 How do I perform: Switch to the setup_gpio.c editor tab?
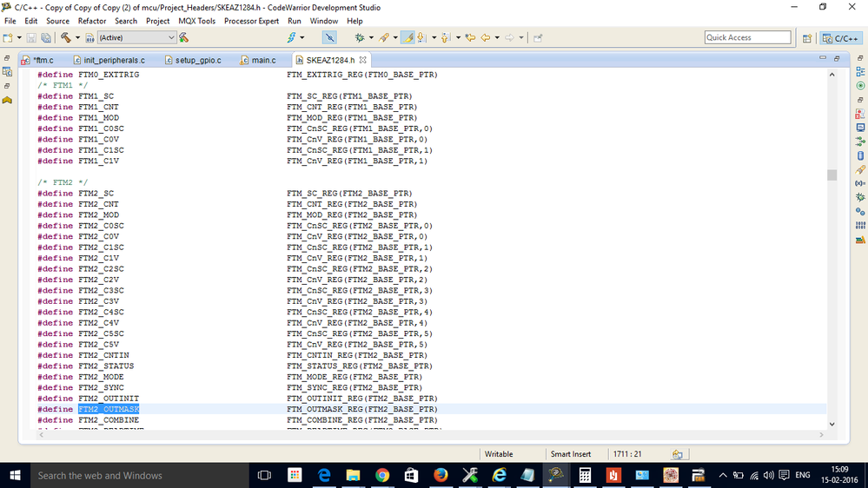tap(193, 60)
